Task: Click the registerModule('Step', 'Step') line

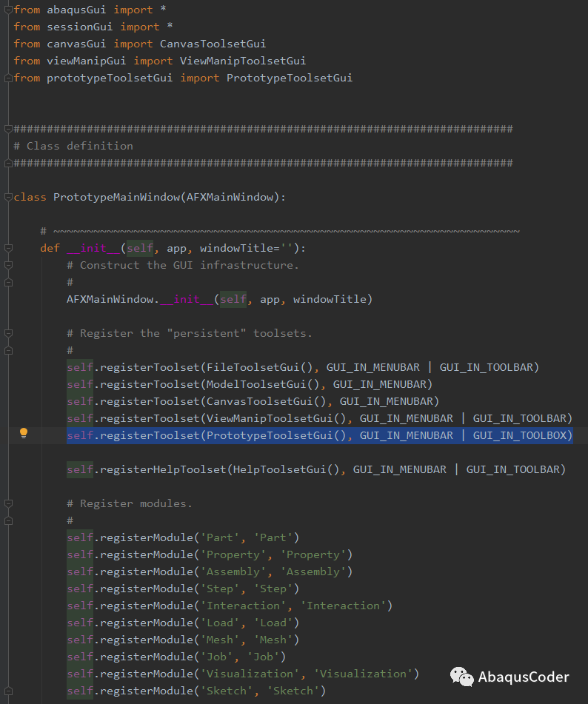Action: pos(183,589)
